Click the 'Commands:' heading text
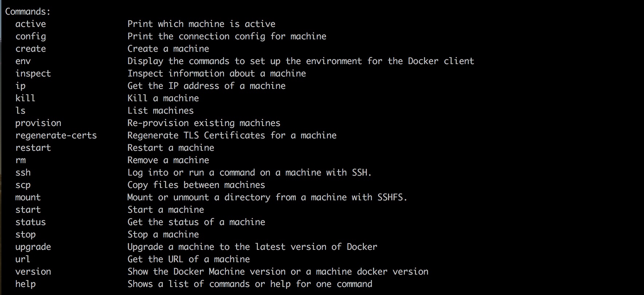This screenshot has width=644, height=295. [28, 12]
